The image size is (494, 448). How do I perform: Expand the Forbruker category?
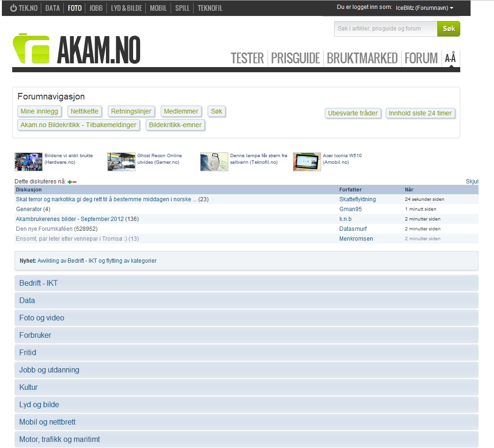click(x=247, y=335)
